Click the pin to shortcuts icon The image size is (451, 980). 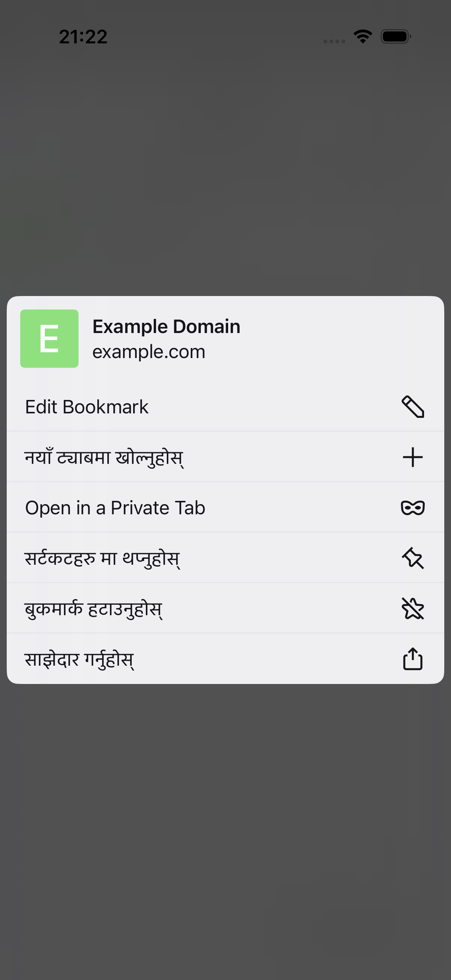coord(412,558)
